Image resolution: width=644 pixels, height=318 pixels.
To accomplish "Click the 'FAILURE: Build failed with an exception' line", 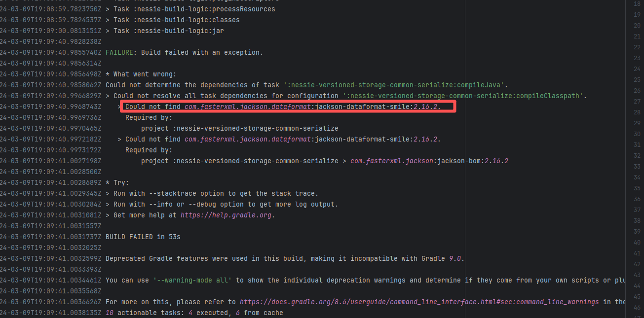I will (x=184, y=52).
